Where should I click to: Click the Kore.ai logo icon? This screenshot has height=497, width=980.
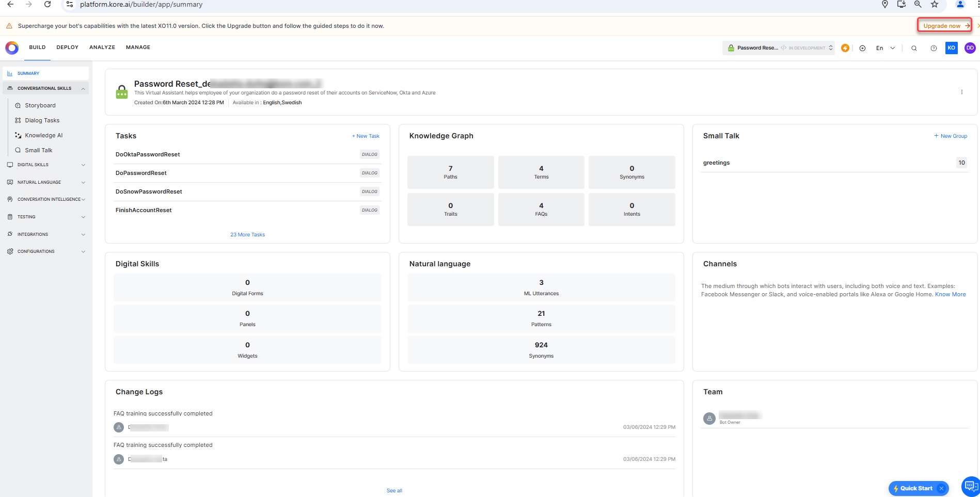[12, 48]
